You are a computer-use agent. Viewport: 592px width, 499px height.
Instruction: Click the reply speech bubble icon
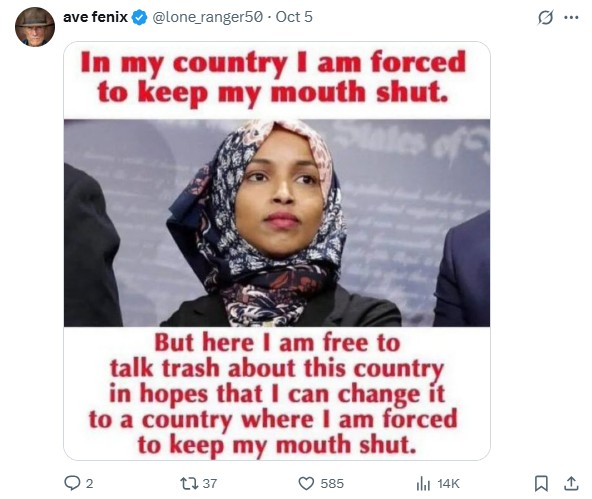click(72, 483)
